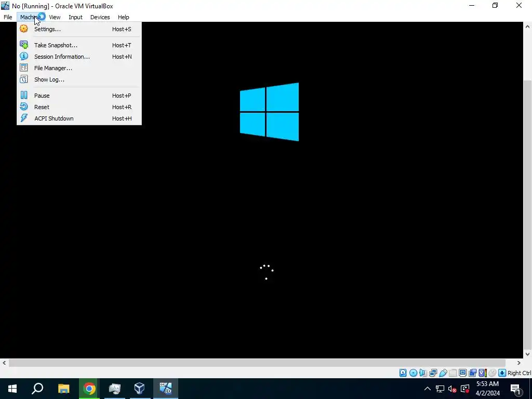
Task: Click the horizontal scrollbar right arrow
Action: [x=519, y=363]
